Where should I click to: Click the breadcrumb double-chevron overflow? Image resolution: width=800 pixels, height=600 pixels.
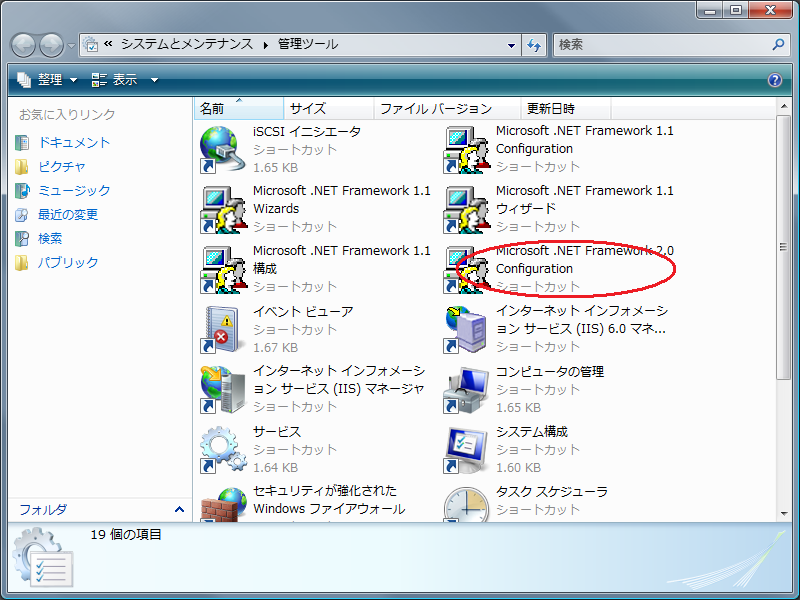(x=108, y=44)
